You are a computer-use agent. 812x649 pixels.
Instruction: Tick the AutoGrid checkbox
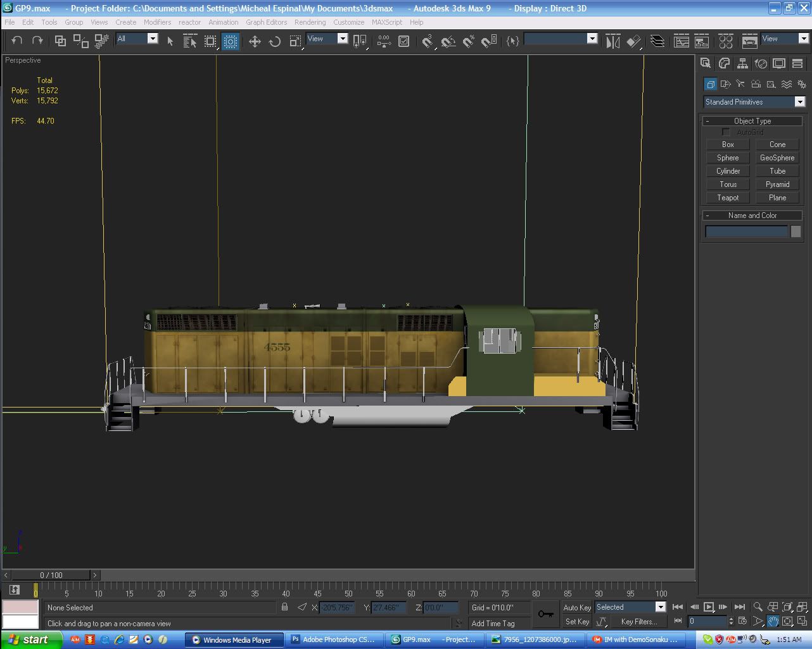click(726, 132)
